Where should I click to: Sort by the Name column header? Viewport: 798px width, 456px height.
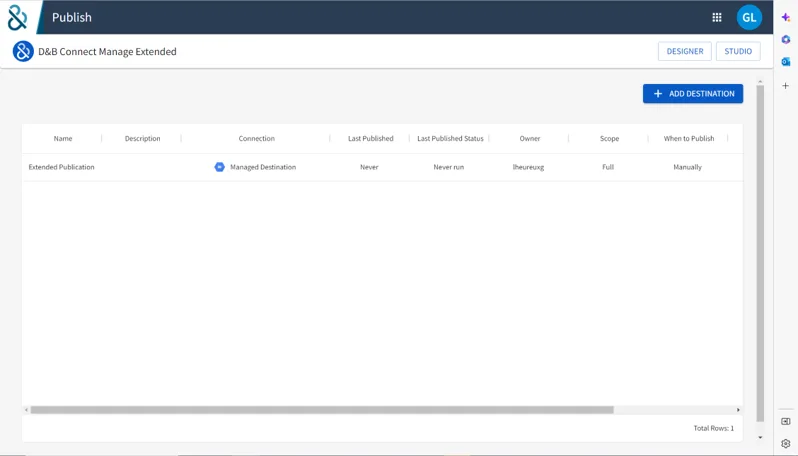pyautogui.click(x=63, y=138)
